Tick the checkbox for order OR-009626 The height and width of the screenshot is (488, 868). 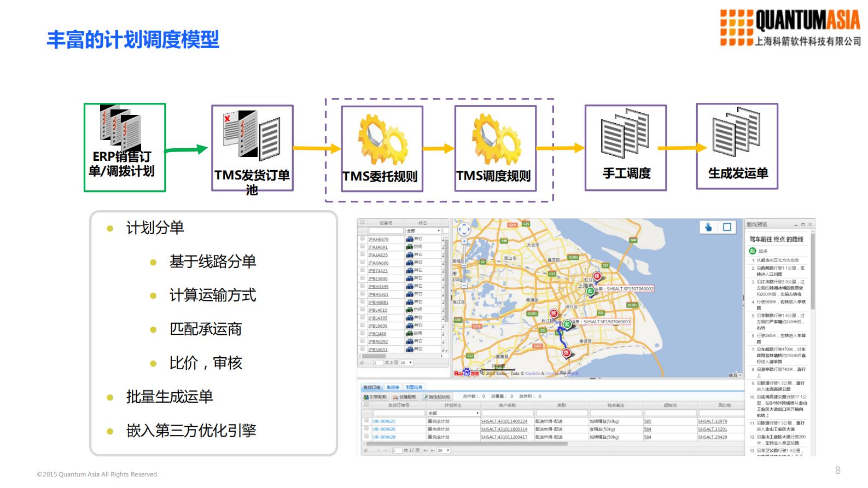coord(366,428)
